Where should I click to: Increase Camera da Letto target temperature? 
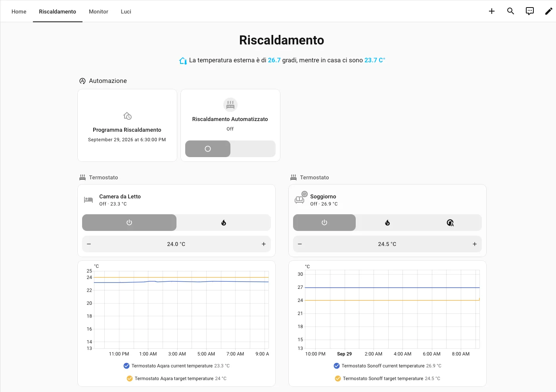pos(264,244)
